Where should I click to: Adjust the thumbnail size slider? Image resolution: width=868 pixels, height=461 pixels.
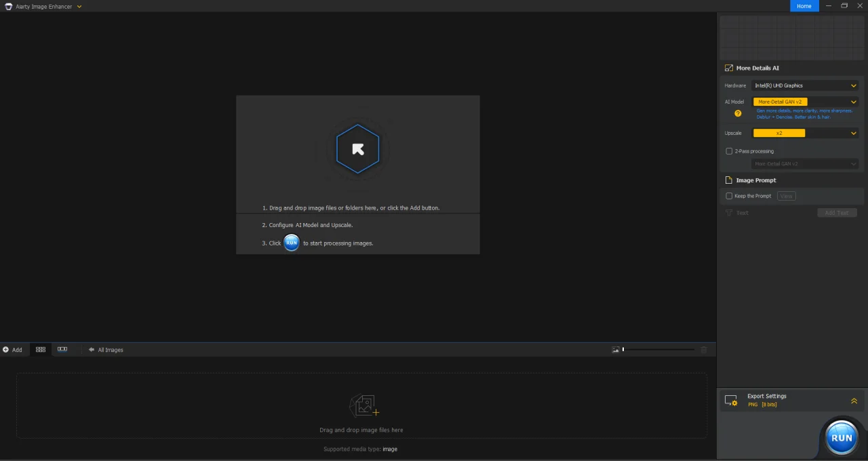tap(658, 350)
